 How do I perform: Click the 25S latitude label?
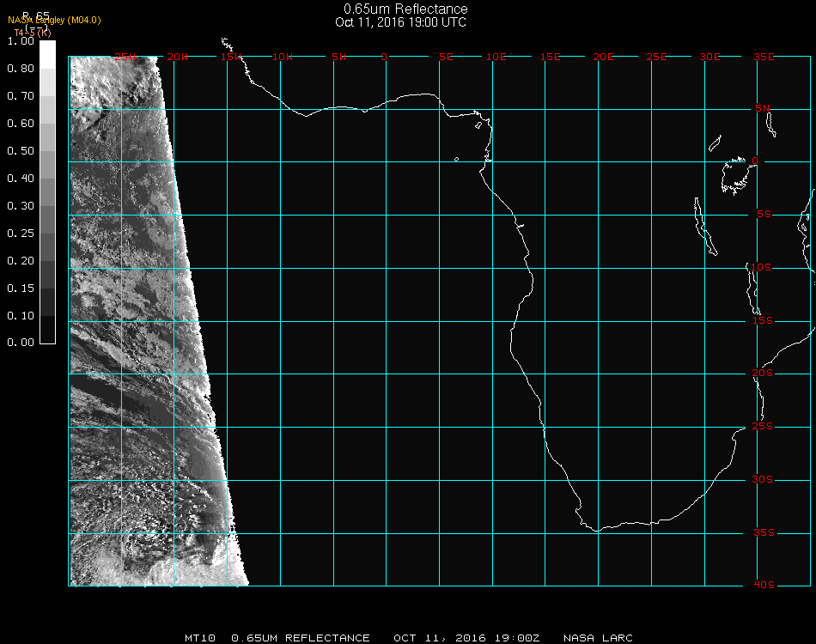coord(763,427)
